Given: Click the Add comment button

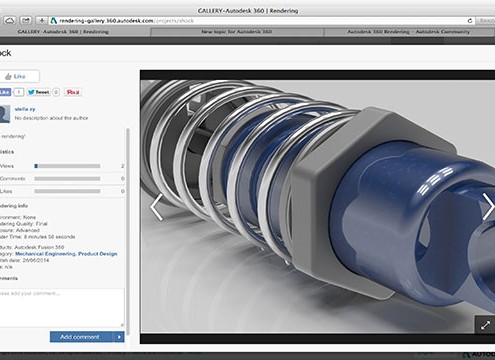Looking at the screenshot, I should point(81,337).
